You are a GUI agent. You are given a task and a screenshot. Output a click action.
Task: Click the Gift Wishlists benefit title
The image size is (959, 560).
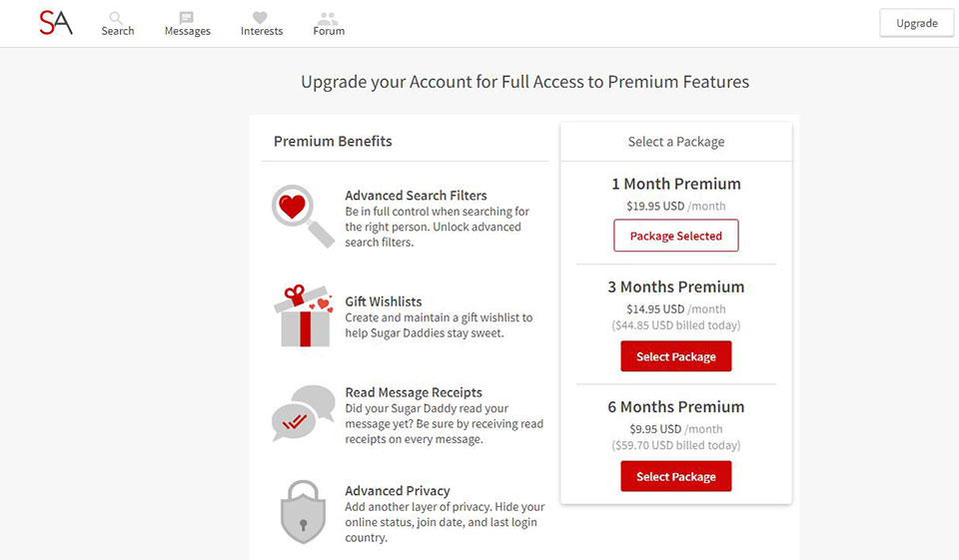384,301
